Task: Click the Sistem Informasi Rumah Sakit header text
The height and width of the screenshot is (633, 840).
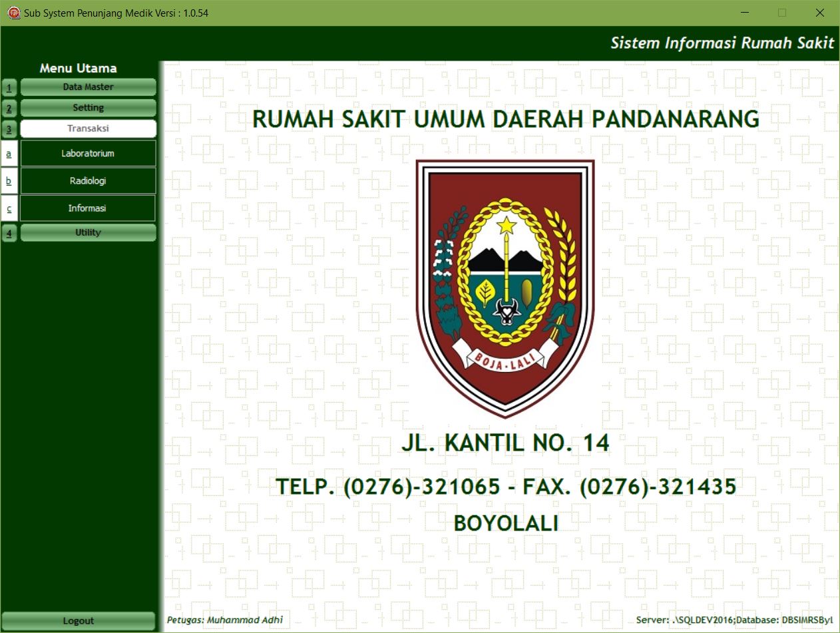Action: click(x=722, y=43)
